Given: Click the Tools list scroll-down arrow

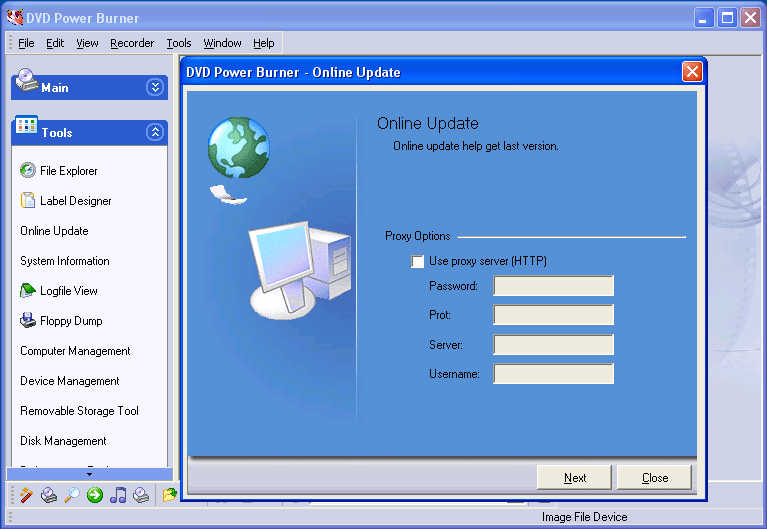Looking at the screenshot, I should [90, 474].
